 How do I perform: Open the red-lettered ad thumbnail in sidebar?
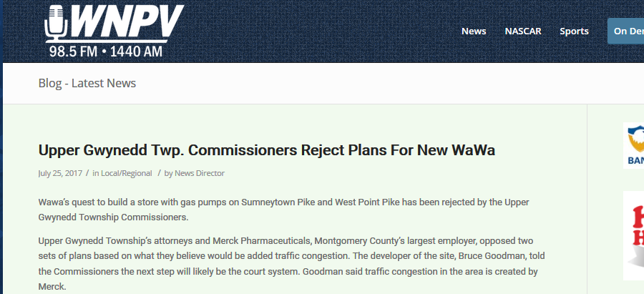pyautogui.click(x=633, y=235)
